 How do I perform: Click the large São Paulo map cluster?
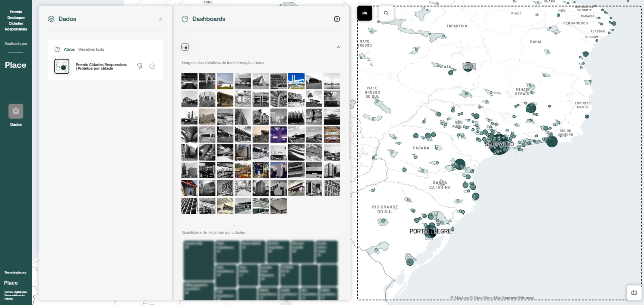pyautogui.click(x=499, y=144)
